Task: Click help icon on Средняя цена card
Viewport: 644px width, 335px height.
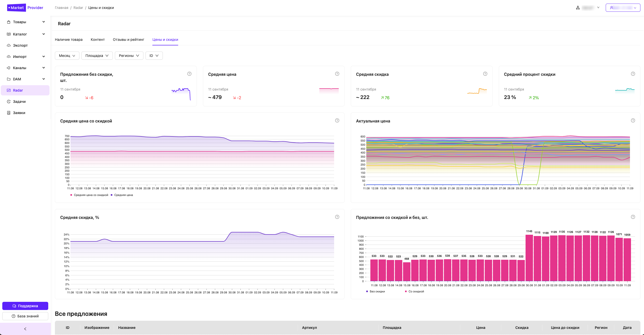Action: (x=337, y=74)
